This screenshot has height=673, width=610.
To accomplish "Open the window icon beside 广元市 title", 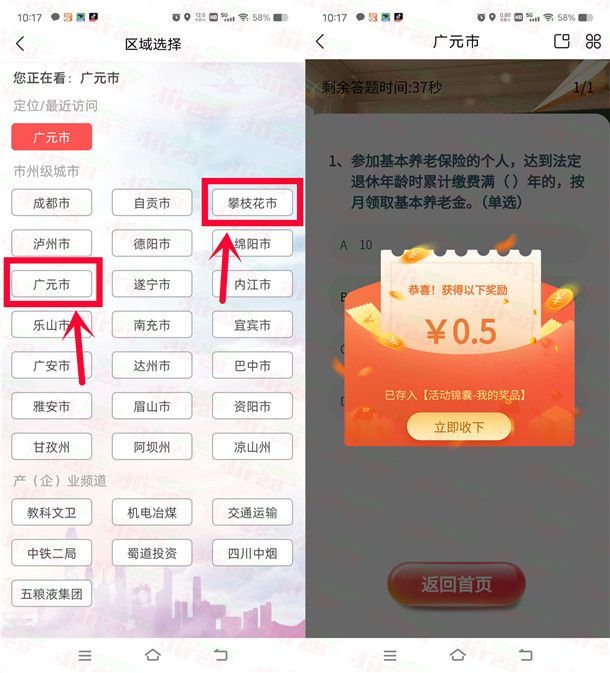I will [x=561, y=42].
